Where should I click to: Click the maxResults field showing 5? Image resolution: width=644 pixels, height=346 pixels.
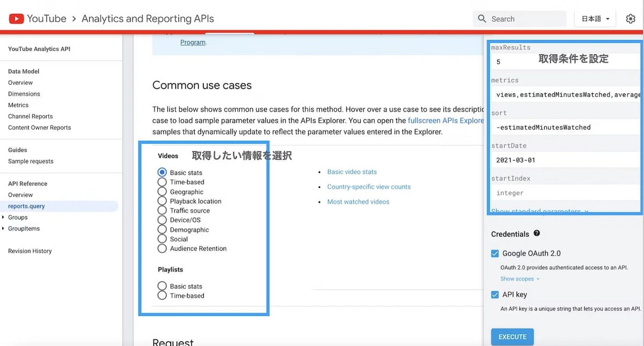coord(566,62)
